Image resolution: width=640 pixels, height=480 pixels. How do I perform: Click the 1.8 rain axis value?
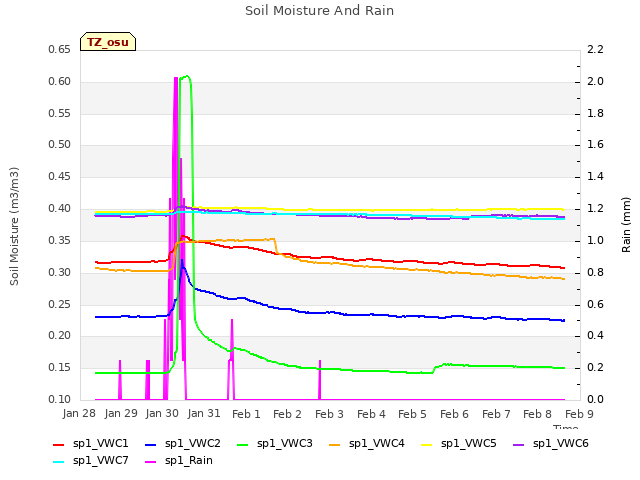pyautogui.click(x=596, y=113)
